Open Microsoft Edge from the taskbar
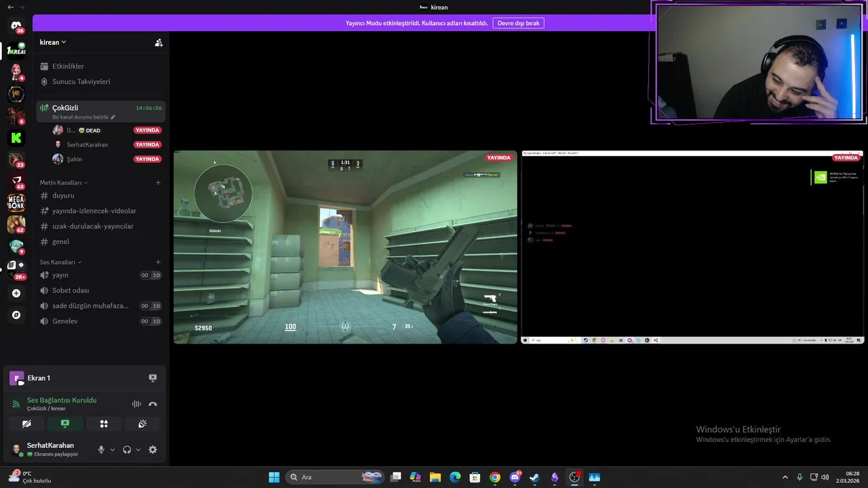This screenshot has height=488, width=868. (455, 477)
